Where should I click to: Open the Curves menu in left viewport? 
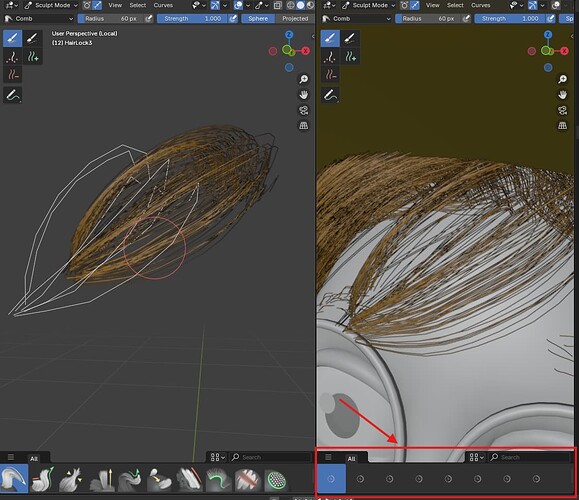pos(163,5)
